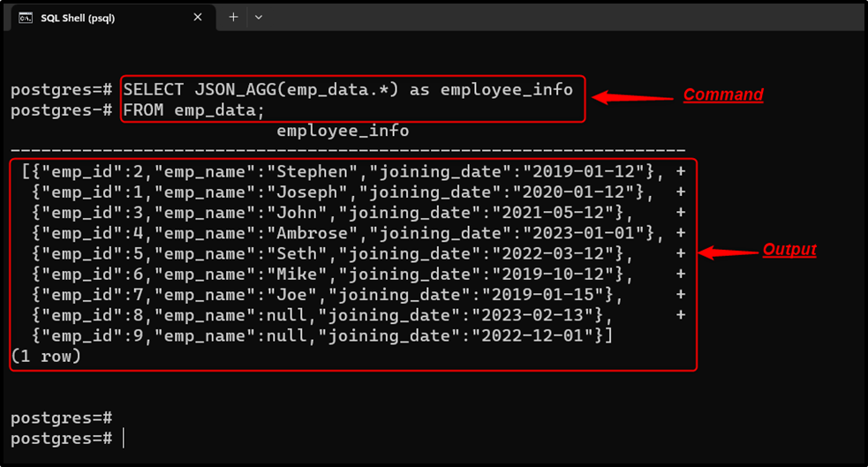Click the red arrow pointing to output

(728, 252)
